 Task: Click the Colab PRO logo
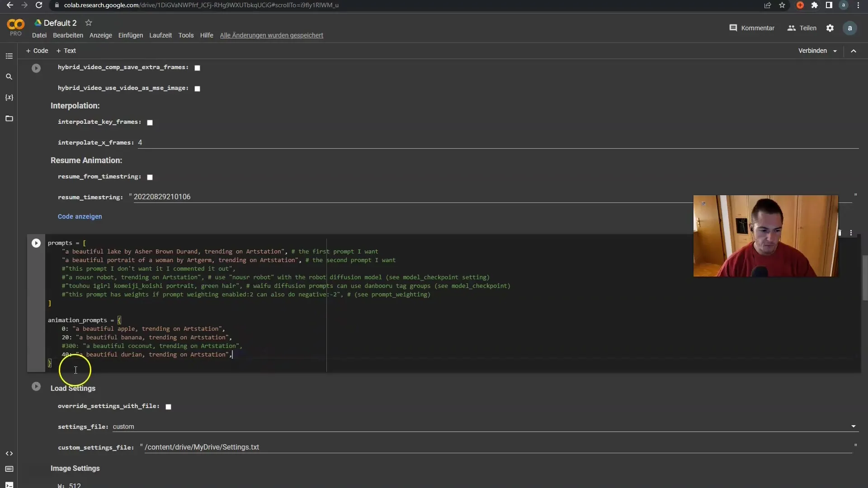pos(16,27)
